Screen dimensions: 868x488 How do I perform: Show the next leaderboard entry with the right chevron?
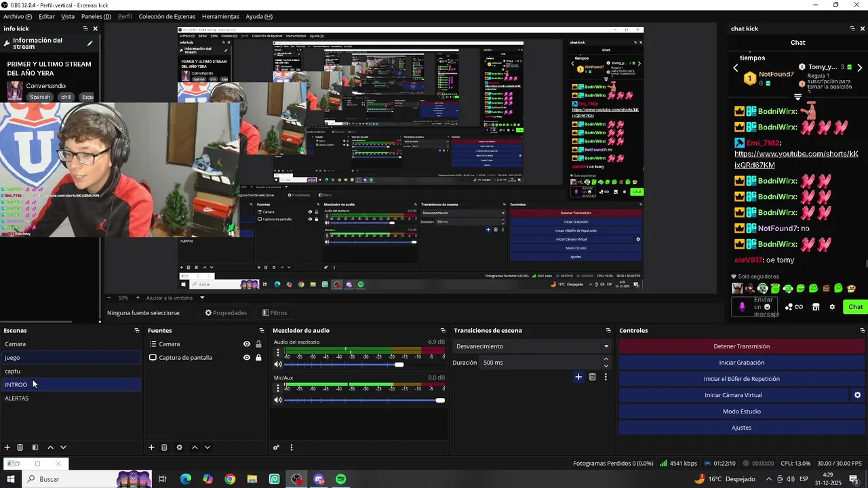(860, 68)
